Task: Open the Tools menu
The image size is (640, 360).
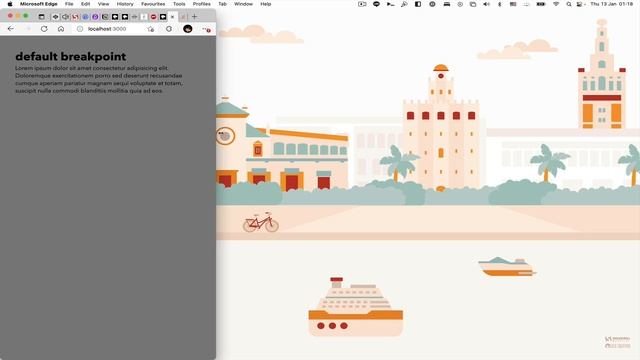Action: pyautogui.click(x=179, y=4)
